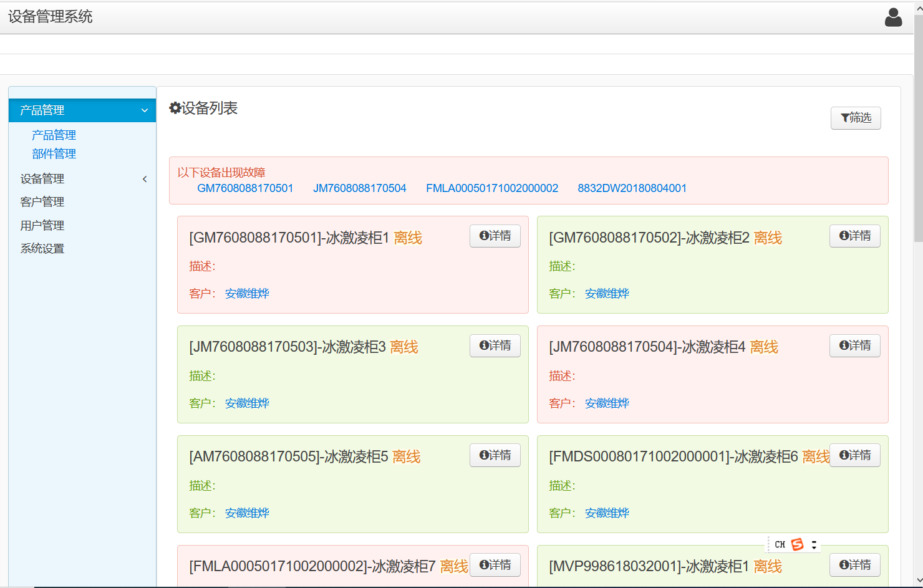
Task: Collapse the 产品管理 menu chevron
Action: point(145,110)
